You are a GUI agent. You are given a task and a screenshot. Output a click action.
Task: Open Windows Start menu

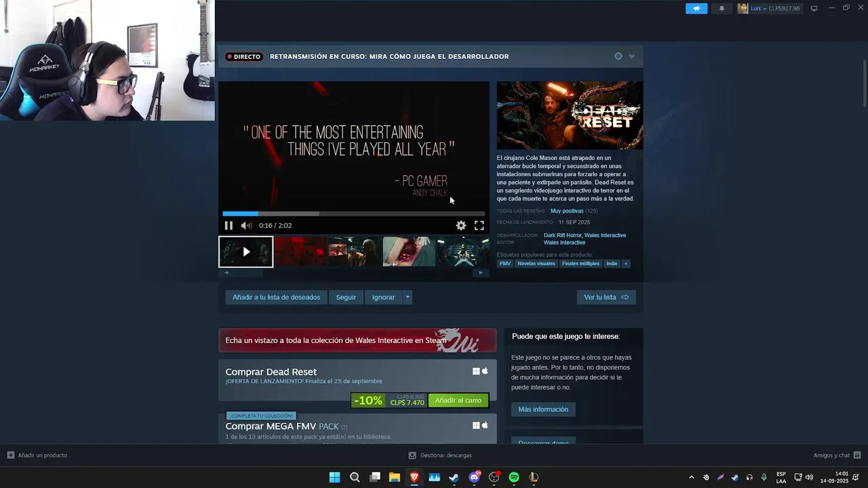pos(334,477)
